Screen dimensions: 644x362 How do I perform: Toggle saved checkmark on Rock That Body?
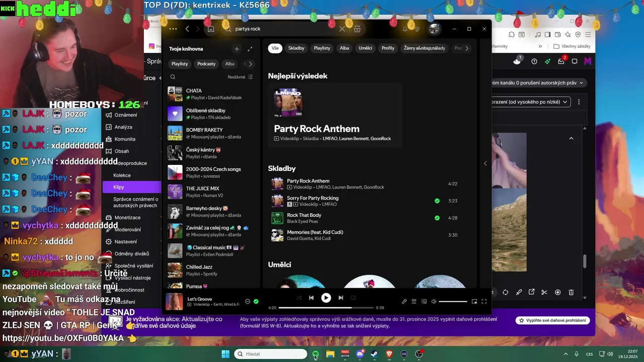437,218
